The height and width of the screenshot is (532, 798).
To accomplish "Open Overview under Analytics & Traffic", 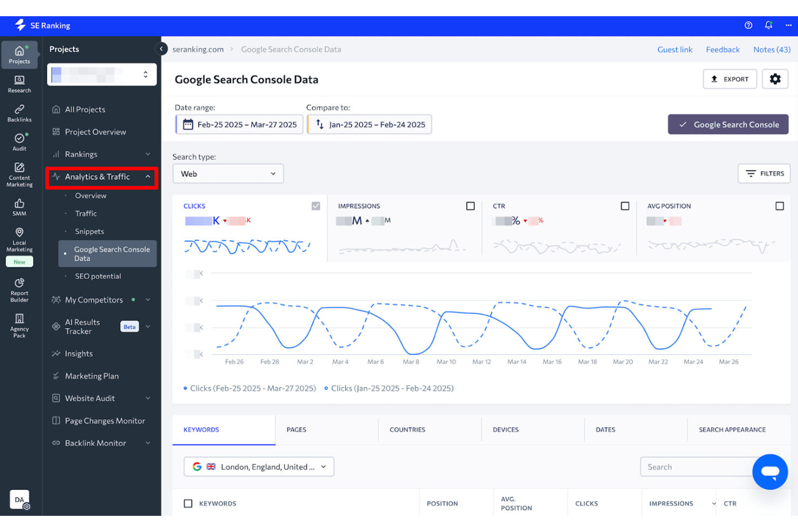I will tap(91, 196).
